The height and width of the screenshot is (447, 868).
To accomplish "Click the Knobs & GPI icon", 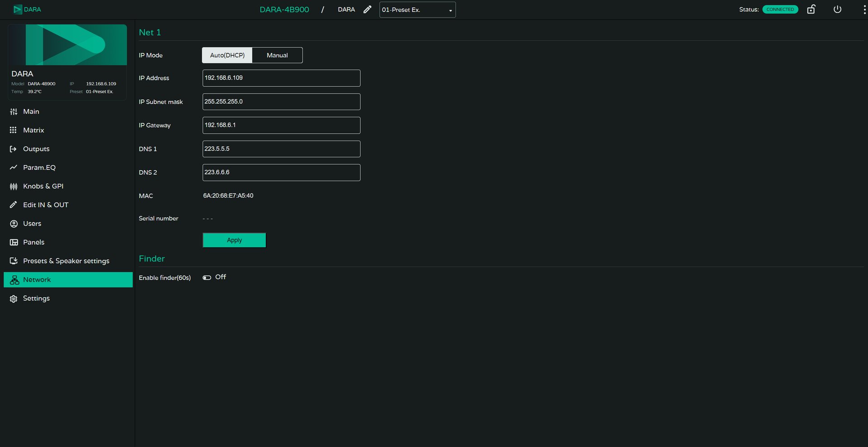I will tap(14, 186).
